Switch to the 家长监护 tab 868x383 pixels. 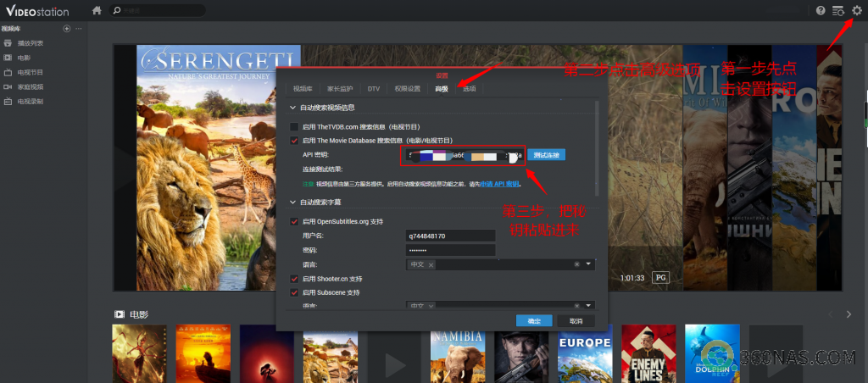[x=340, y=89]
